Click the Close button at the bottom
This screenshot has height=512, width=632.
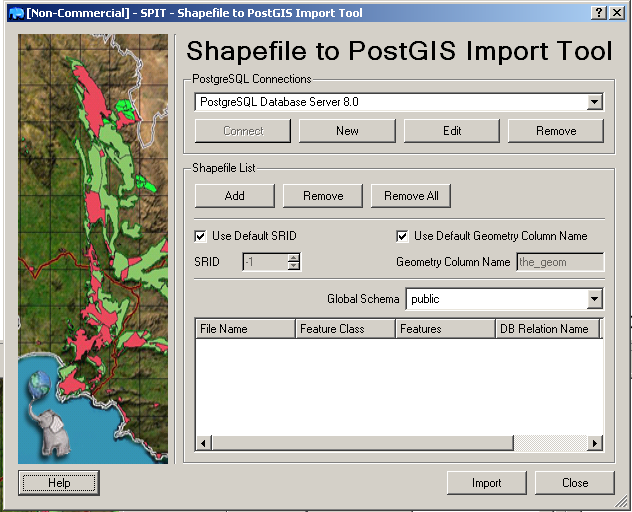(x=575, y=483)
